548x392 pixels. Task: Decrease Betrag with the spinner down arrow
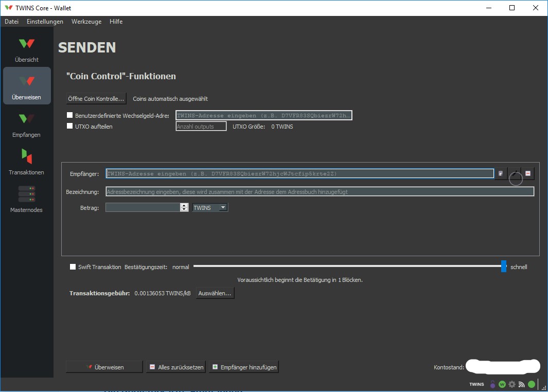tap(184, 209)
